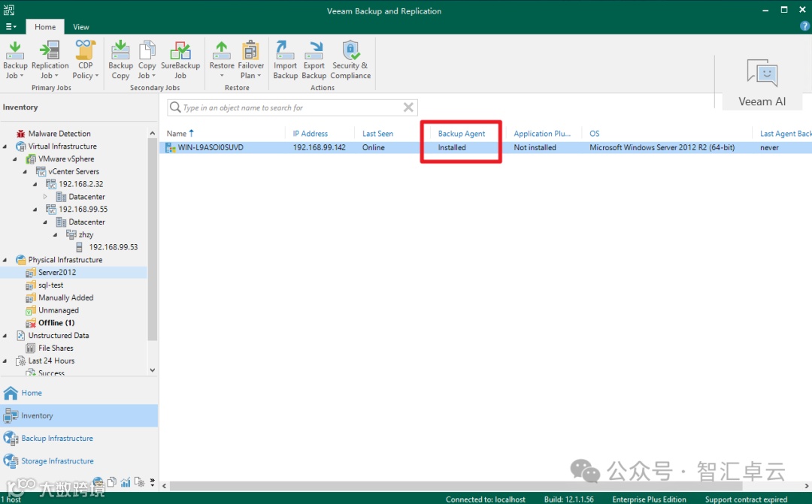This screenshot has width=812, height=504.
Task: Select the sql-test protection group
Action: (51, 285)
